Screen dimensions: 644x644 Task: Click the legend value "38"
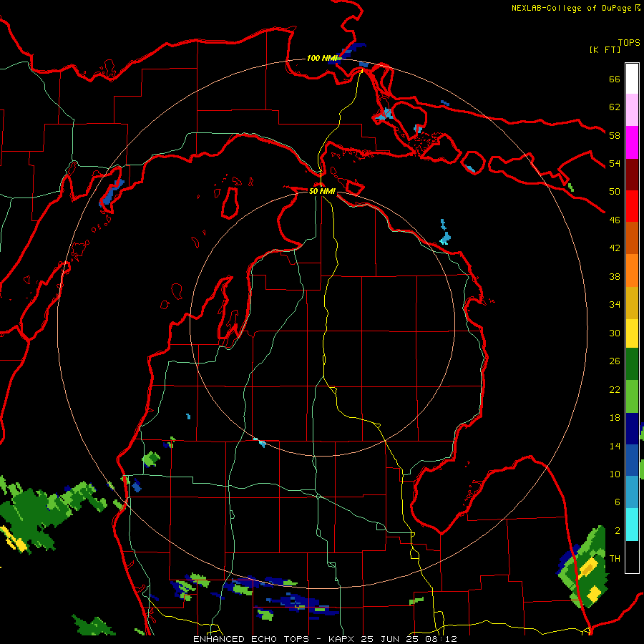[615, 276]
